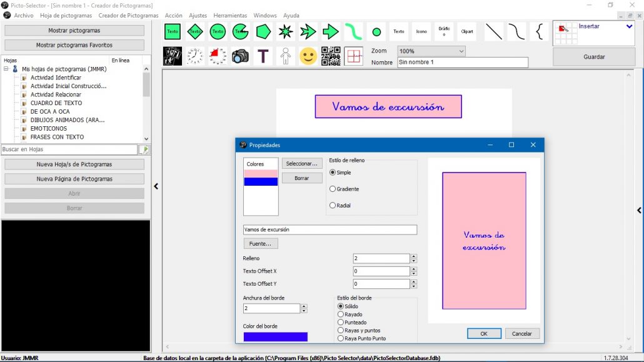This screenshot has width=644, height=362.
Task: Select the green star shape tool
Action: 285,31
